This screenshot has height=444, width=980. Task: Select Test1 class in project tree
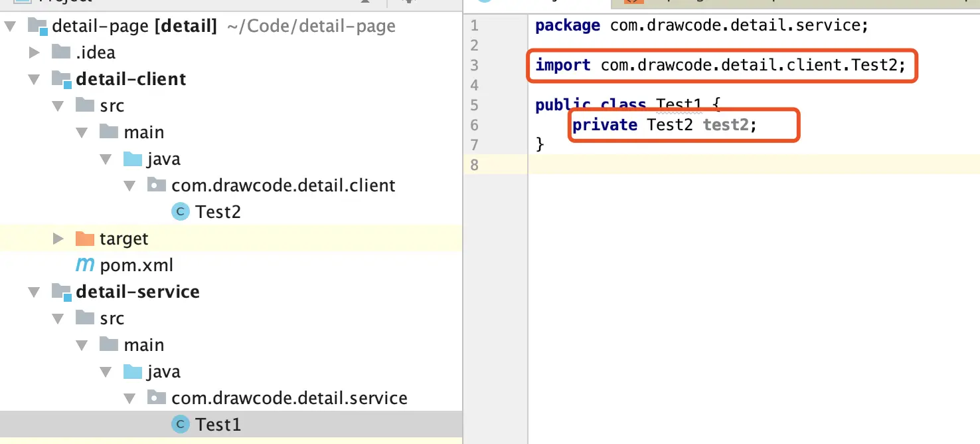point(218,425)
